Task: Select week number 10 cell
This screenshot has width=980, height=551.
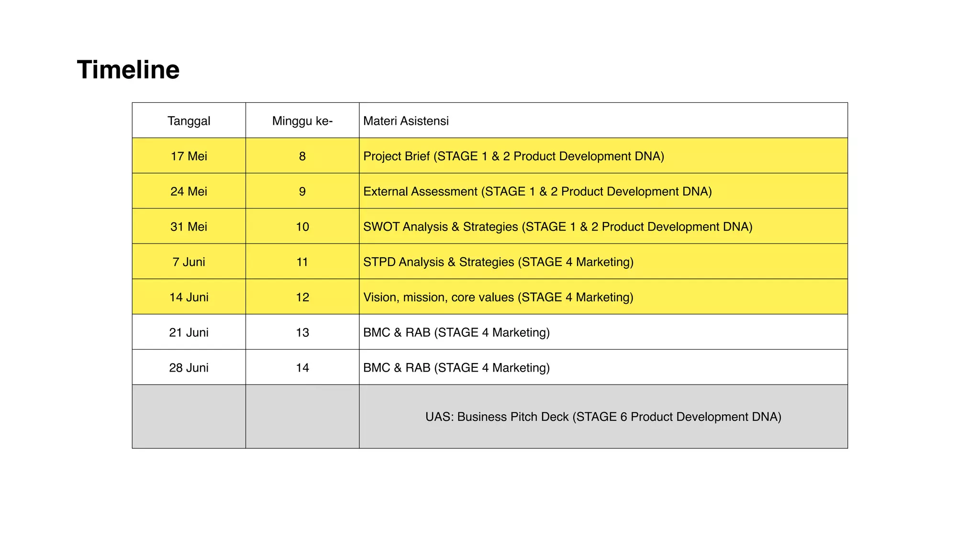Action: [x=302, y=226]
